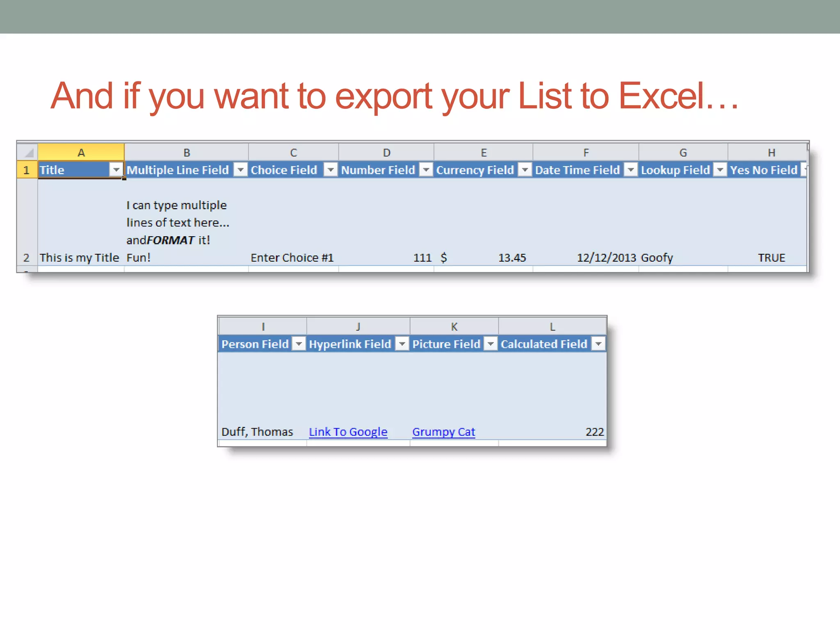Select column D header
Viewport: 840px width, 630px height.
pyautogui.click(x=386, y=153)
